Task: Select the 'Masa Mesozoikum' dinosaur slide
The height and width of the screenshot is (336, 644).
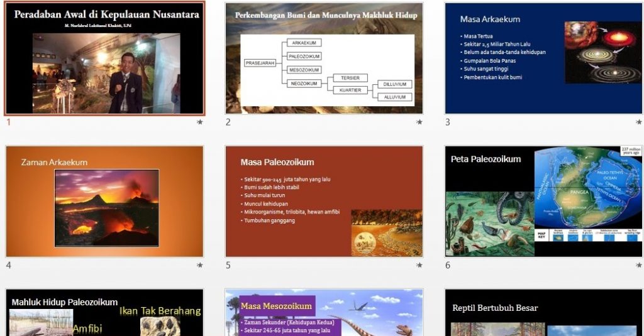Action: pos(324,313)
